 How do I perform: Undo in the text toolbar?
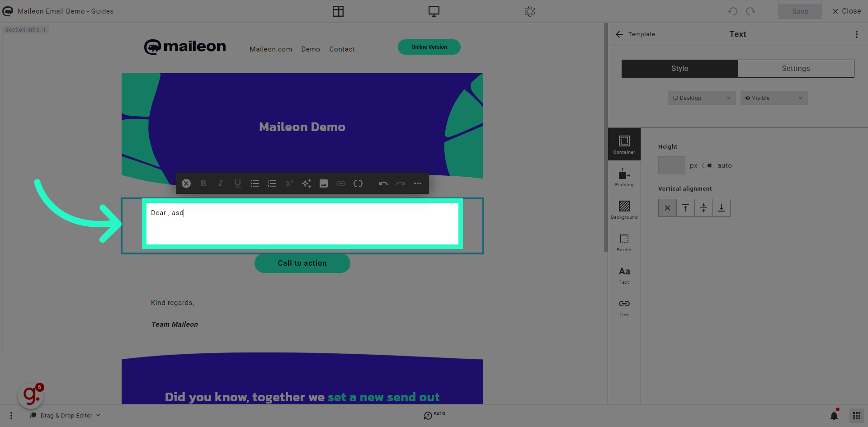[x=383, y=183]
